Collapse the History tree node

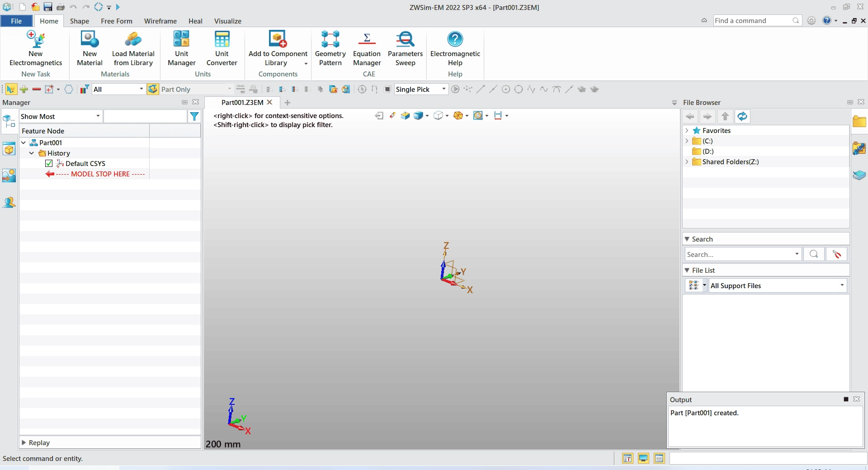pyautogui.click(x=32, y=153)
